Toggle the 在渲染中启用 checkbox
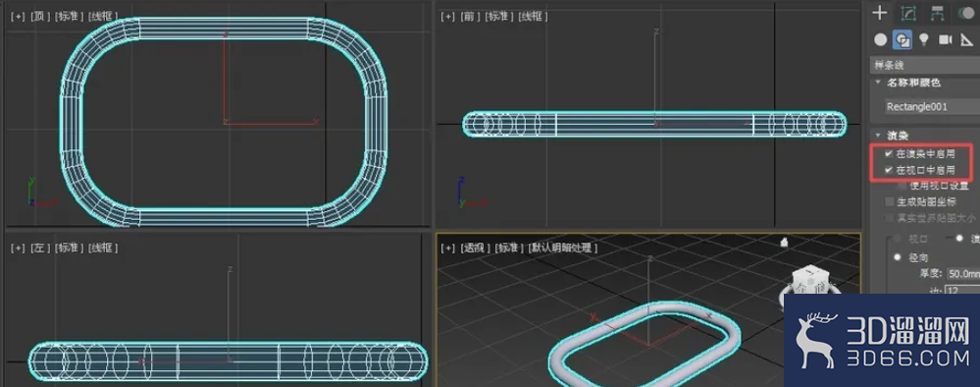The image size is (980, 387). pos(889,153)
